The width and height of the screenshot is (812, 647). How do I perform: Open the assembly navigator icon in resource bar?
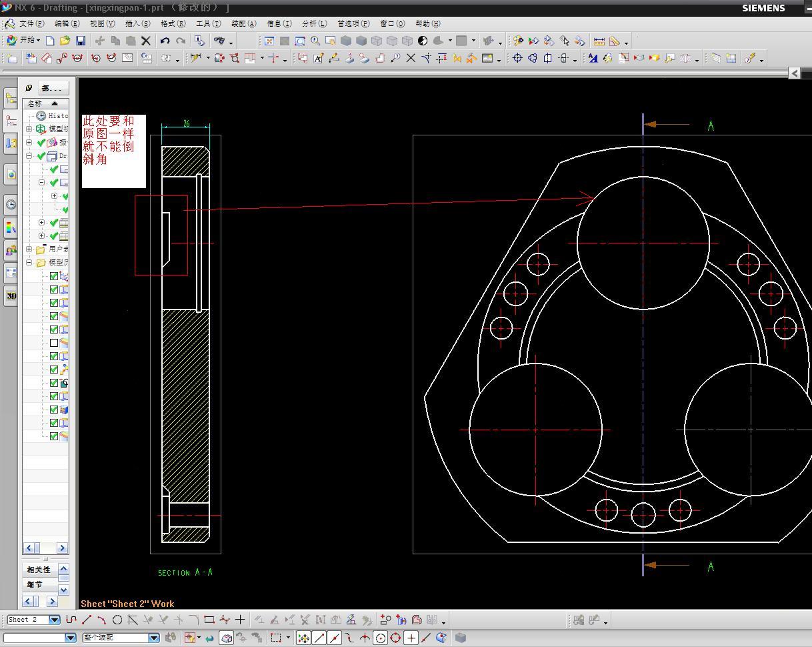tap(11, 99)
